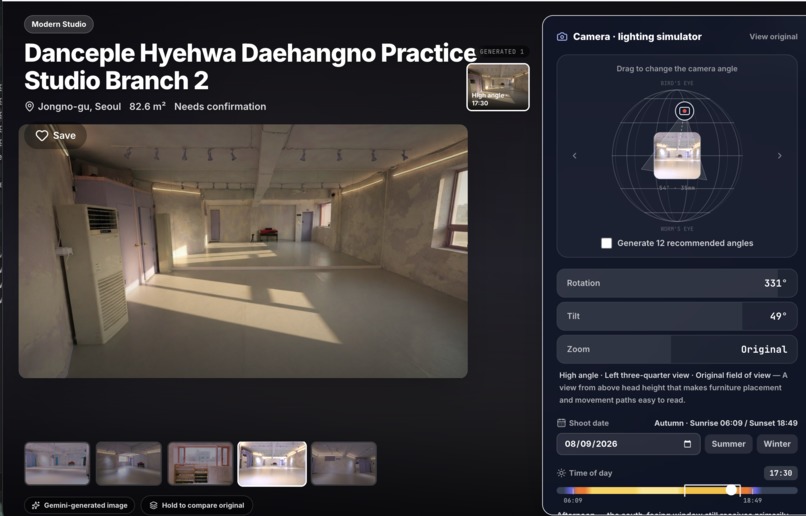806x516 pixels.
Task: Select the Summer preset button
Action: 728,444
